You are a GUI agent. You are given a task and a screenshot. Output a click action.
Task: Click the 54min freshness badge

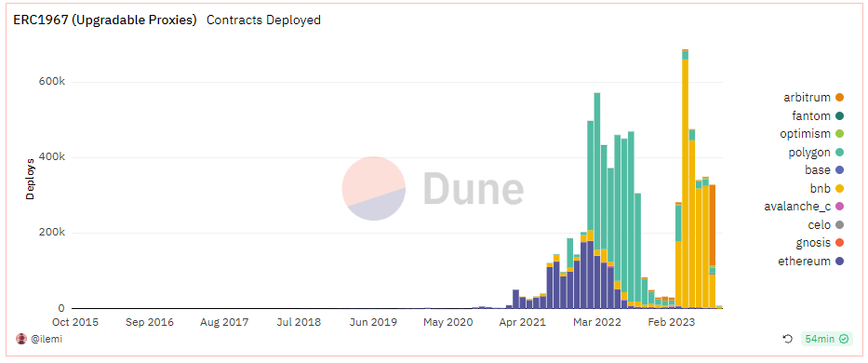point(826,339)
